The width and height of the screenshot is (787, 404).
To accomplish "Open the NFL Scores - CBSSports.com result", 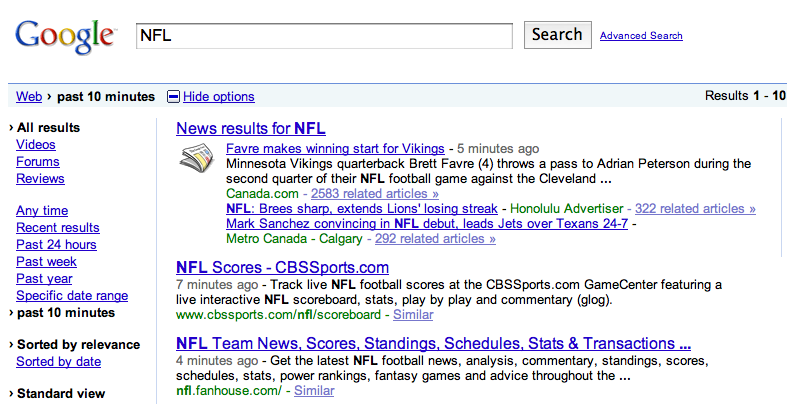I will coord(282,268).
